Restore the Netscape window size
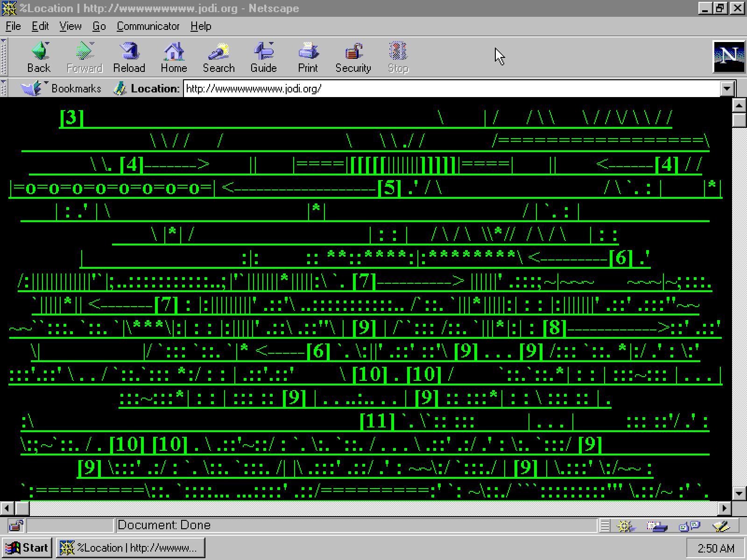 pos(721,8)
